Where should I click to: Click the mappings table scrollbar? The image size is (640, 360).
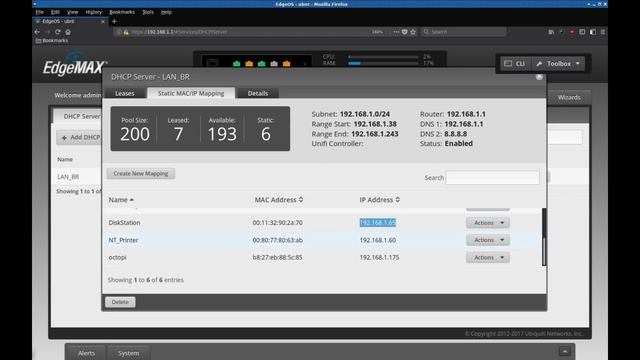[x=544, y=237]
